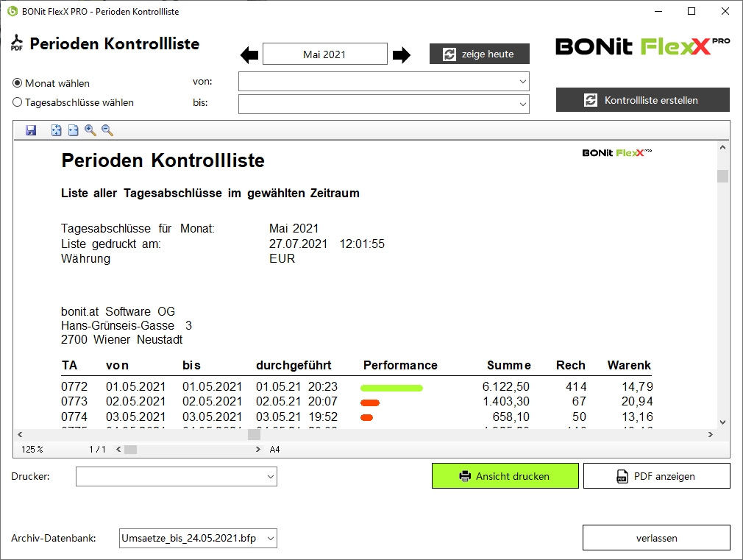Image resolution: width=743 pixels, height=560 pixels.
Task: Click the previous page arrow beside 1 / 1
Action: point(118,450)
